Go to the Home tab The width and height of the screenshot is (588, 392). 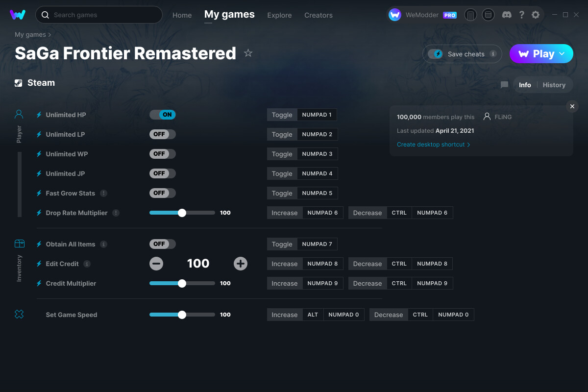pyautogui.click(x=182, y=15)
